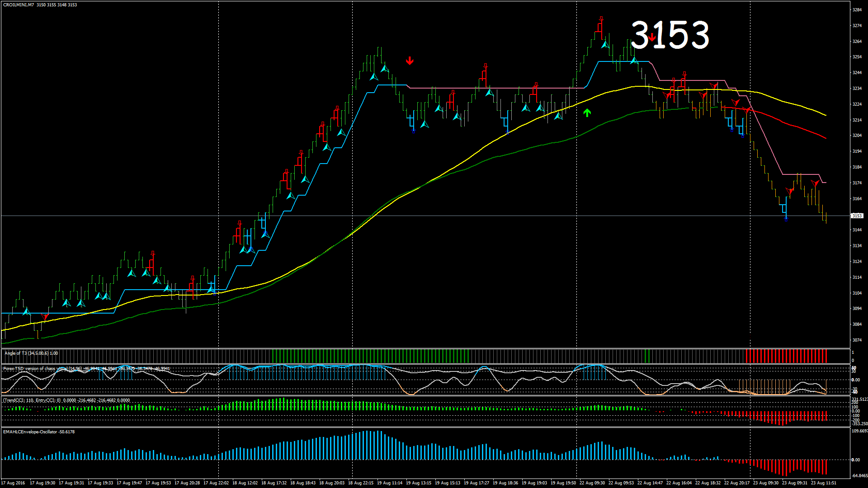
Task: Click the 19 Aug 15:13 time axis label
Action: (x=448, y=483)
